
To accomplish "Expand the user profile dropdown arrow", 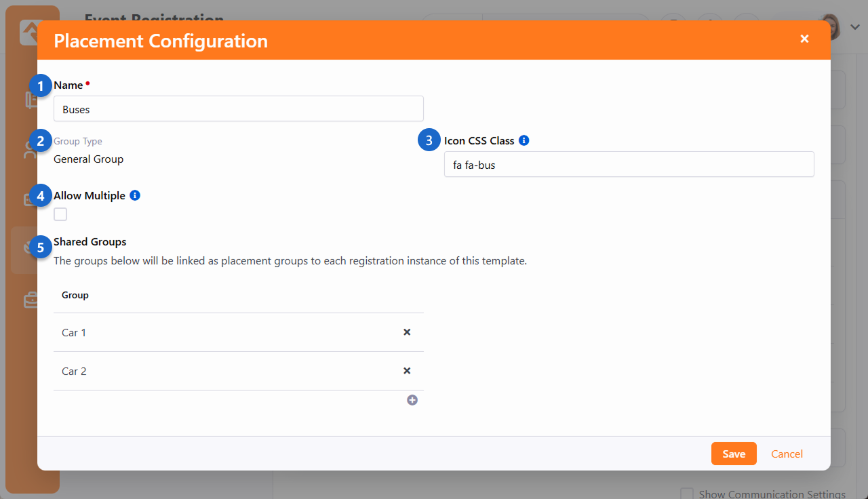I will point(855,27).
